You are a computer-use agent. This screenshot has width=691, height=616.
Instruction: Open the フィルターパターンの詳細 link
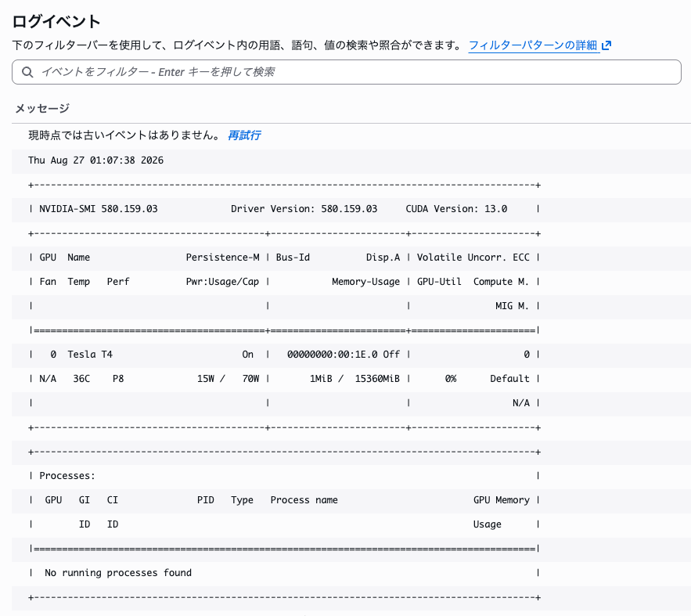[533, 45]
